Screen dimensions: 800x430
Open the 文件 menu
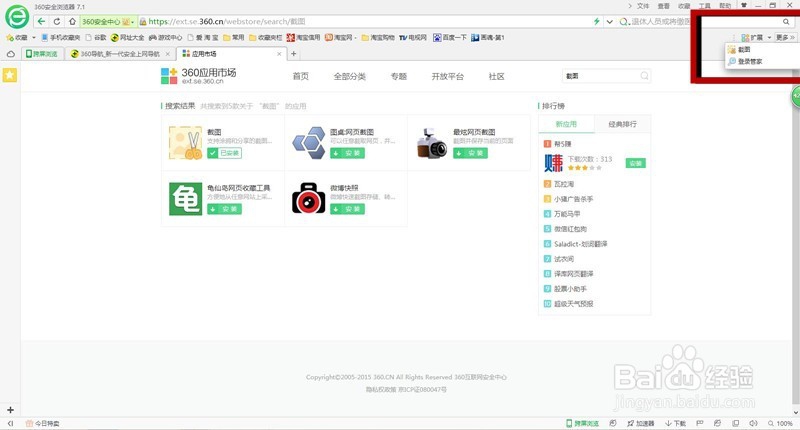[x=643, y=6]
